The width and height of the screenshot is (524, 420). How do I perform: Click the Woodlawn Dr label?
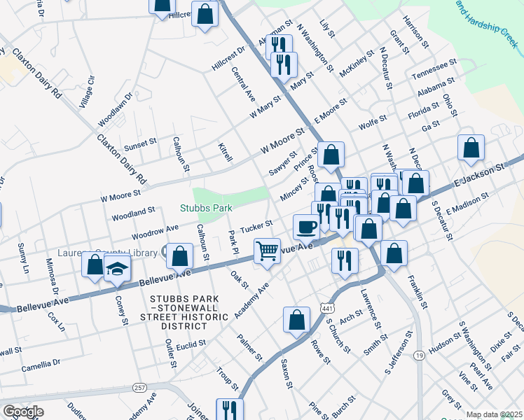[x=116, y=110]
